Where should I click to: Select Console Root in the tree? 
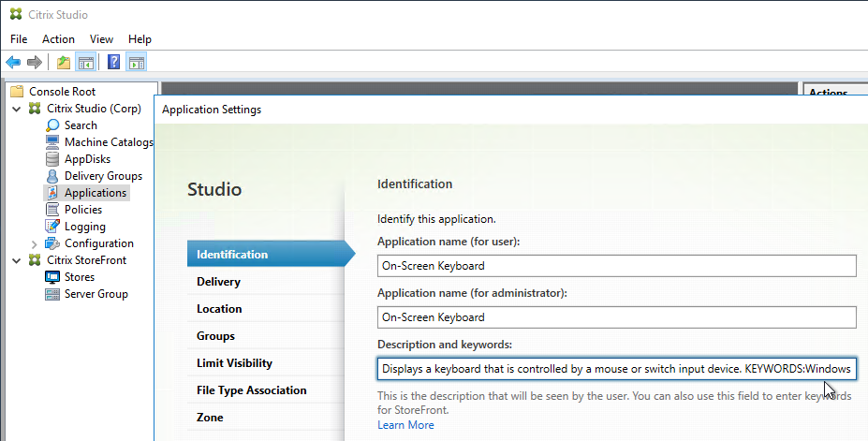click(62, 92)
